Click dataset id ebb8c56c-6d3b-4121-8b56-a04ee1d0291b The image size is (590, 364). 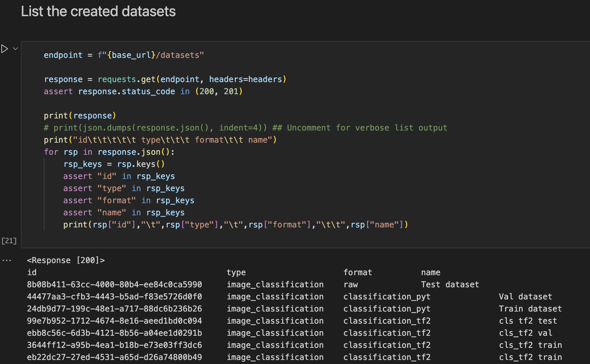114,333
